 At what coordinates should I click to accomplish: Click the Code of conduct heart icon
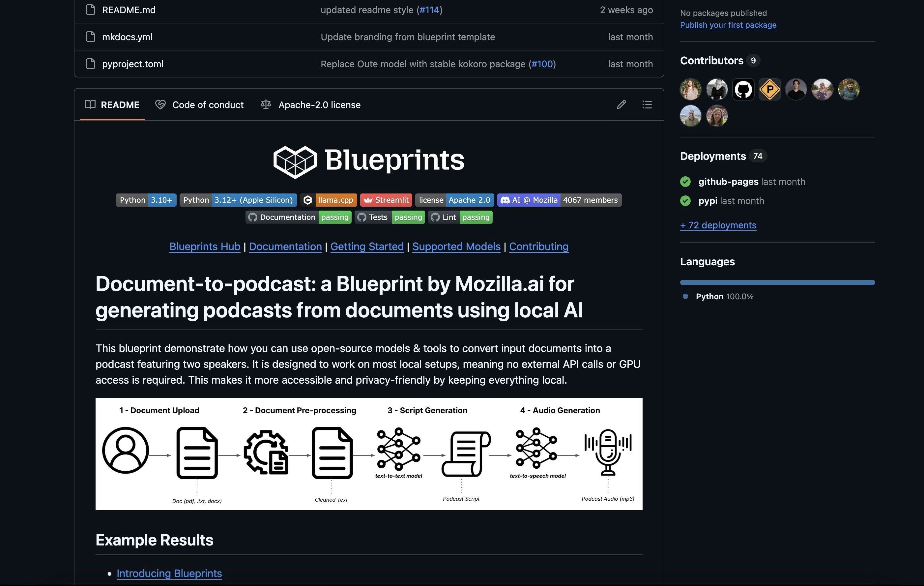160,104
